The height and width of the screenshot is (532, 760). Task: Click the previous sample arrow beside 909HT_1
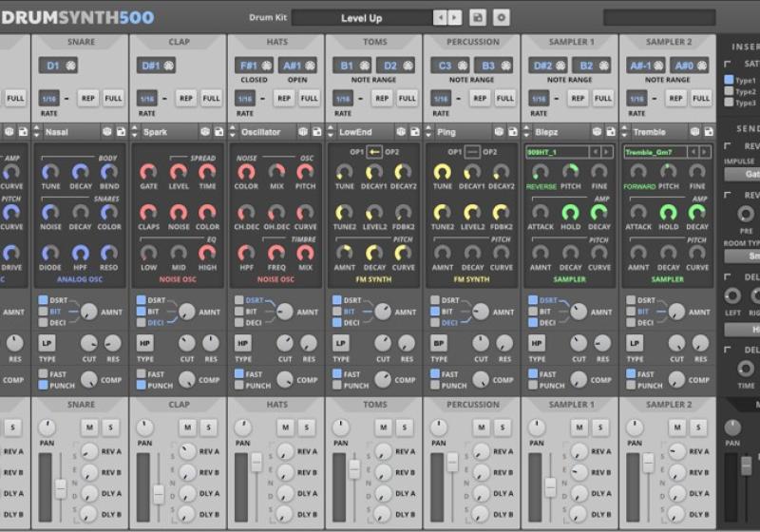595,152
